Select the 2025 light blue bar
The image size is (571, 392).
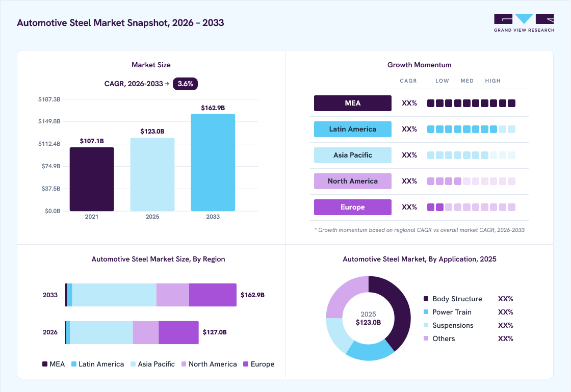(152, 174)
